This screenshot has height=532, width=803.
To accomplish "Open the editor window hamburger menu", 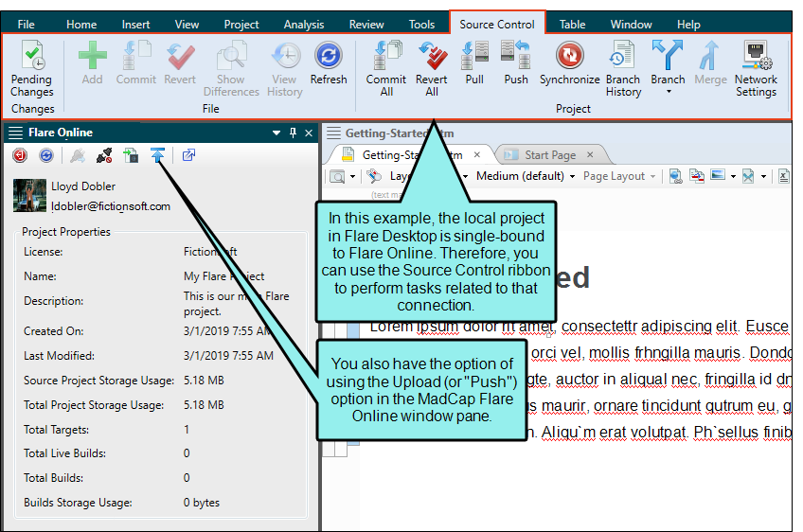I will pos(334,133).
